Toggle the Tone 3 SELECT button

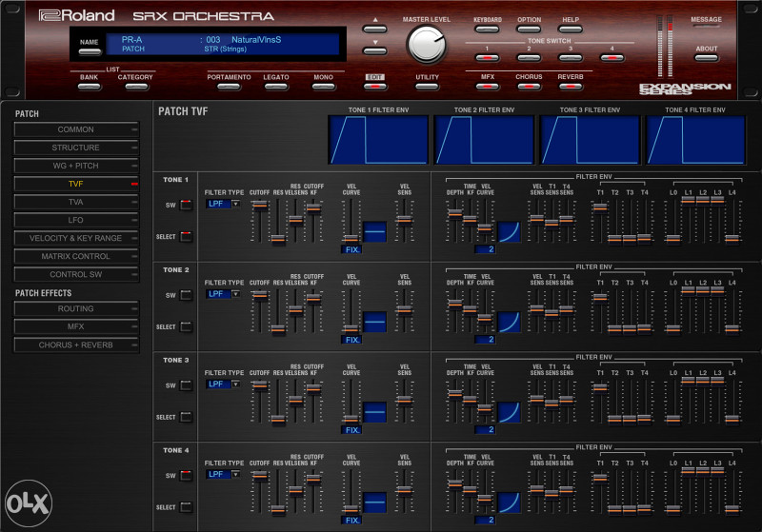coord(186,417)
